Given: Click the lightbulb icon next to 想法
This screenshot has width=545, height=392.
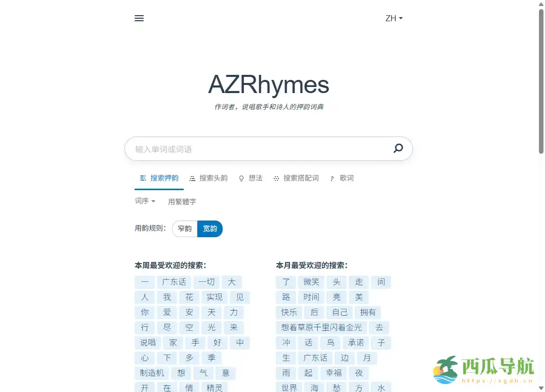Looking at the screenshot, I should click(x=241, y=178).
